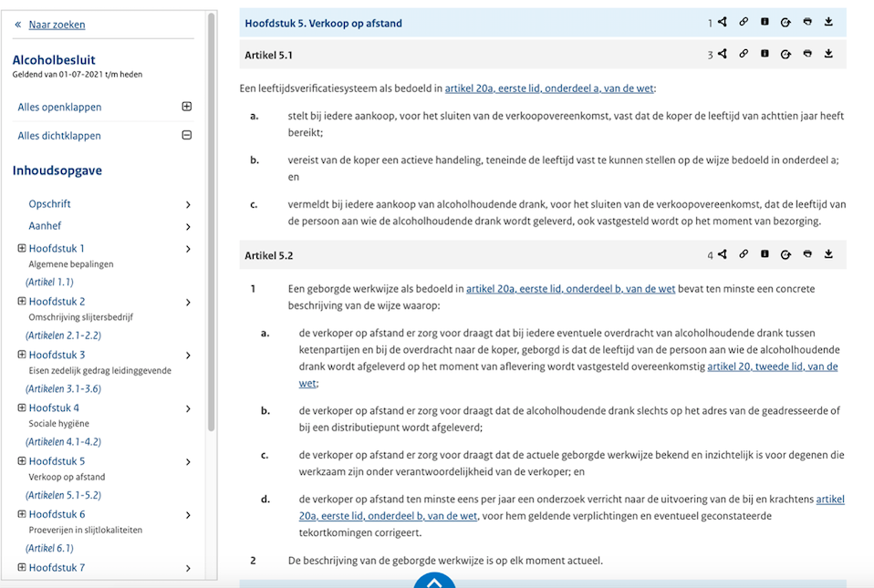Open version history icon for Artikel 5.2
The image size is (874, 588).
point(786,255)
